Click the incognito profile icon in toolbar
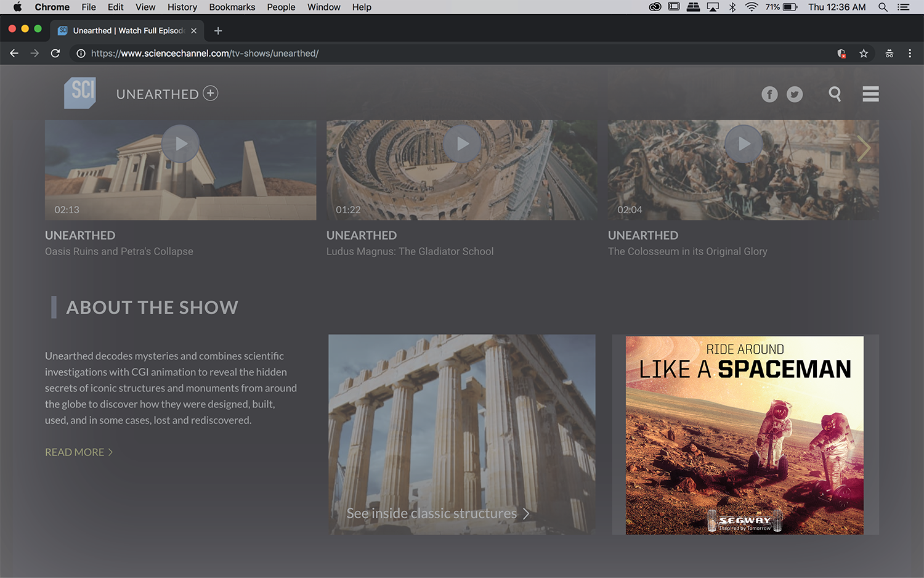Viewport: 924px width, 578px height. click(890, 54)
